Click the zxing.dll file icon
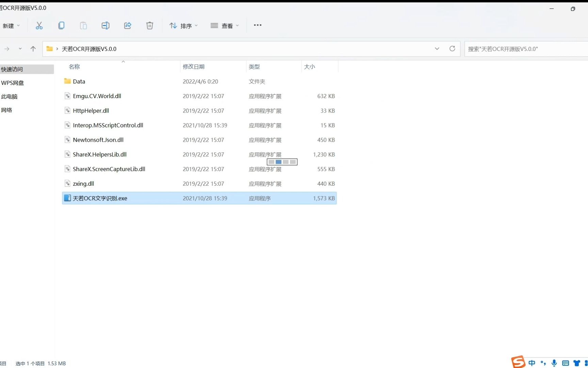The height and width of the screenshot is (368, 588). pos(67,183)
